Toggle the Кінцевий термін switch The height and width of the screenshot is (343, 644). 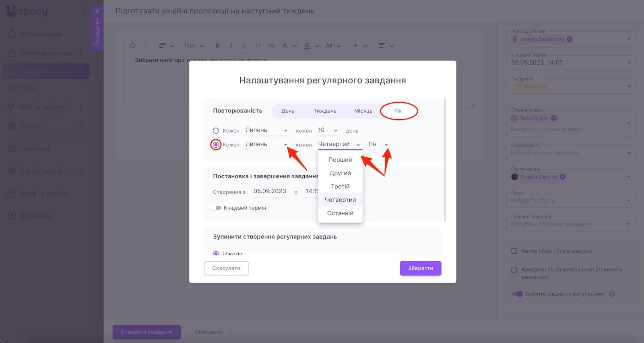[x=216, y=208]
